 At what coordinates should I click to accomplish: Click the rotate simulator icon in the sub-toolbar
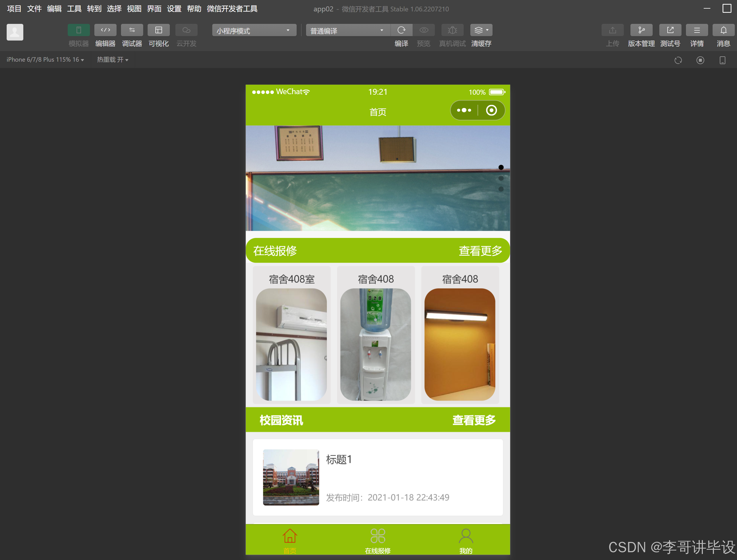(678, 60)
